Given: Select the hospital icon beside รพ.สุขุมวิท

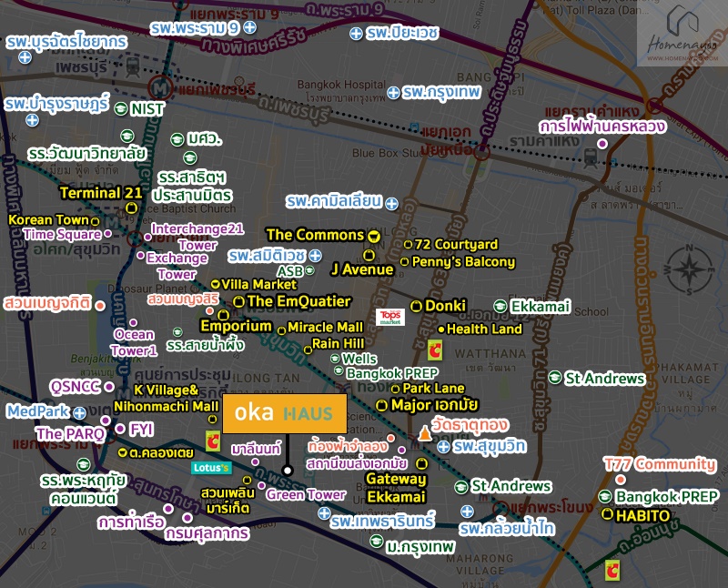Looking at the screenshot, I should click(443, 447).
